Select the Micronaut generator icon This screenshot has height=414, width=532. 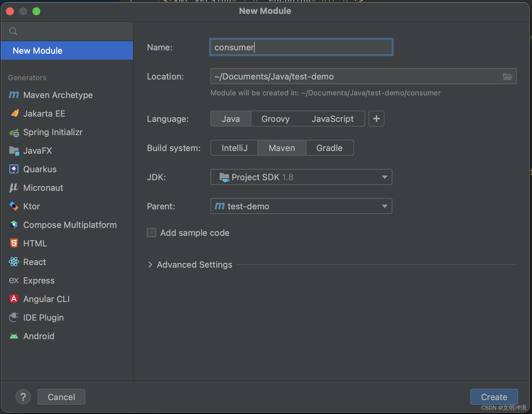14,188
